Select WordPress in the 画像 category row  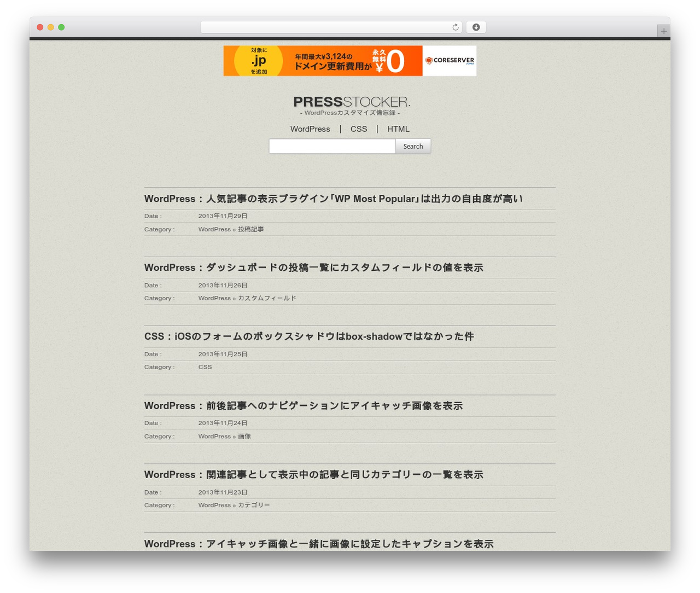pyautogui.click(x=214, y=437)
